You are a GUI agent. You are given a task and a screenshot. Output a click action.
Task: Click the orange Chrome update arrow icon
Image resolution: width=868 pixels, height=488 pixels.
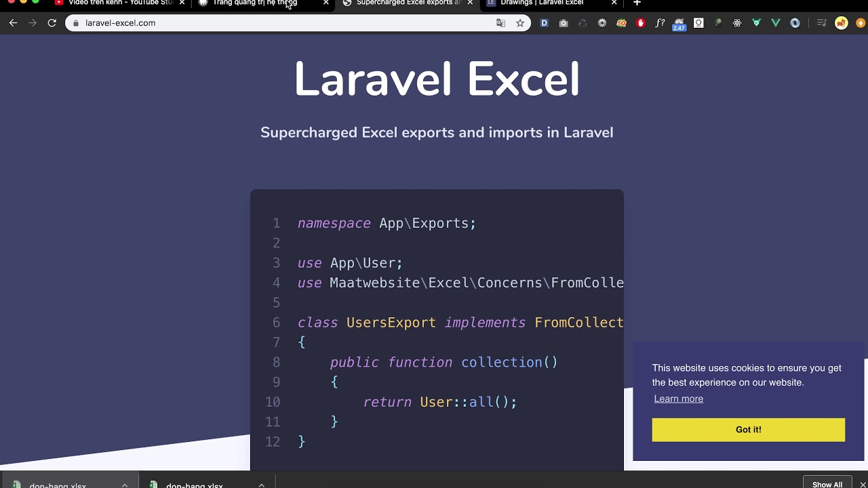[861, 23]
